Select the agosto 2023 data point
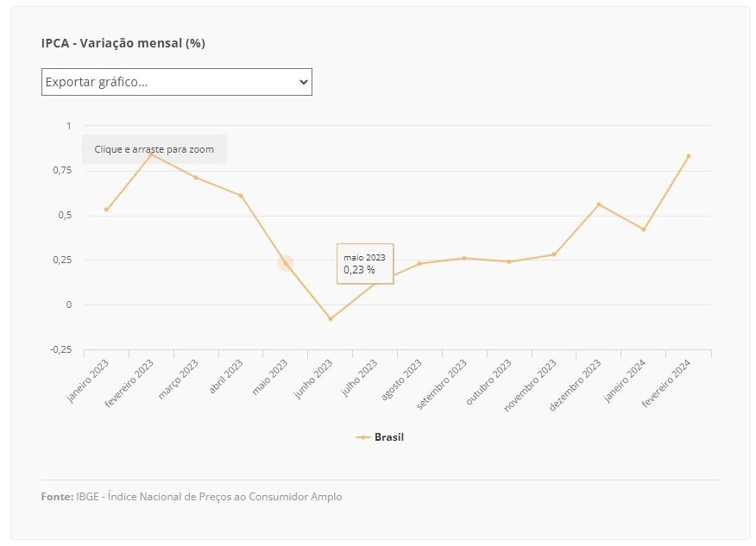 coord(419,264)
